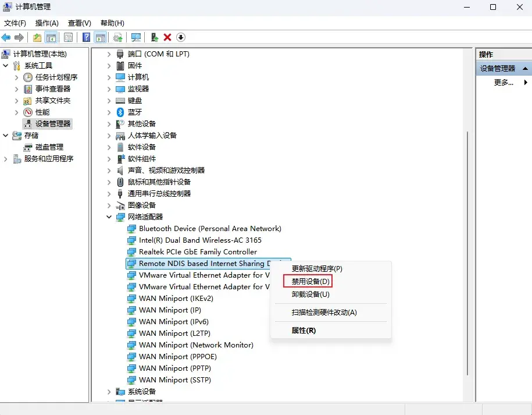Collapse the 网络适配器 category
Image resolution: width=532 pixels, height=415 pixels.
pos(109,217)
